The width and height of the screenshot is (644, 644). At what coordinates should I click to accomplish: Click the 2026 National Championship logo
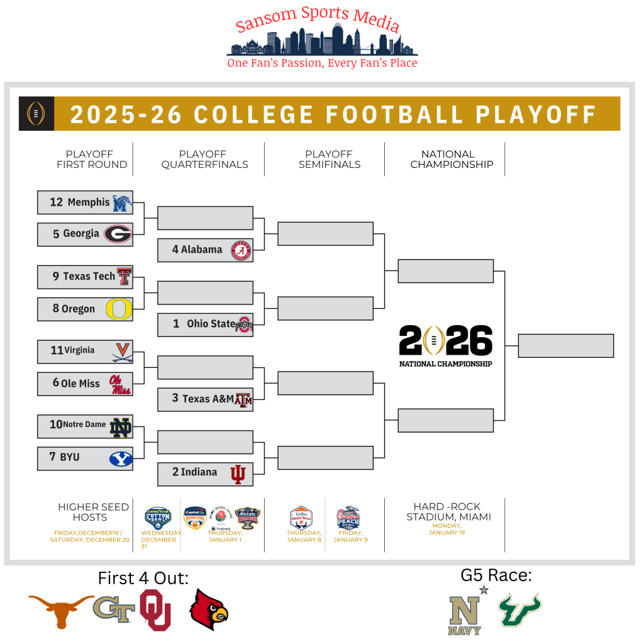pos(445,345)
